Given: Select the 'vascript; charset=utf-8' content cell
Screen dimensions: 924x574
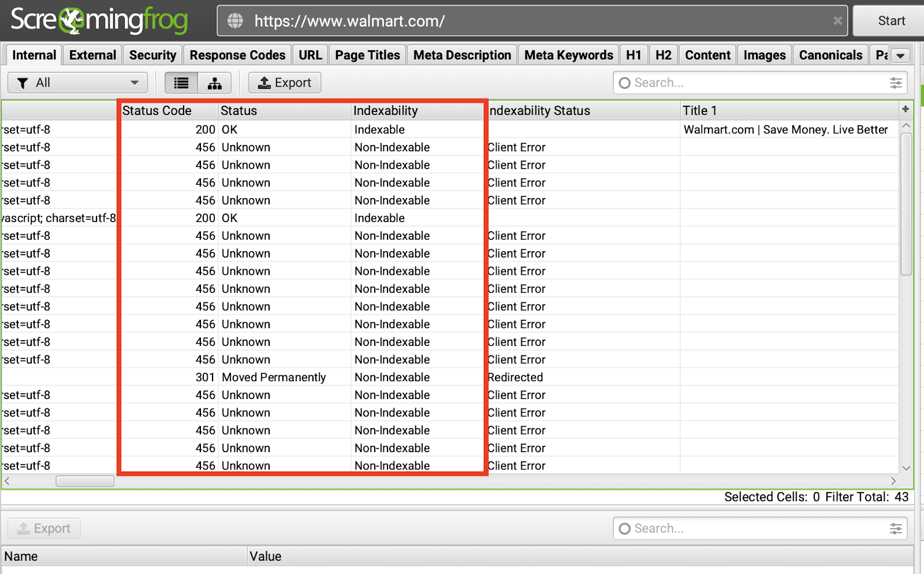Looking at the screenshot, I should (x=59, y=218).
